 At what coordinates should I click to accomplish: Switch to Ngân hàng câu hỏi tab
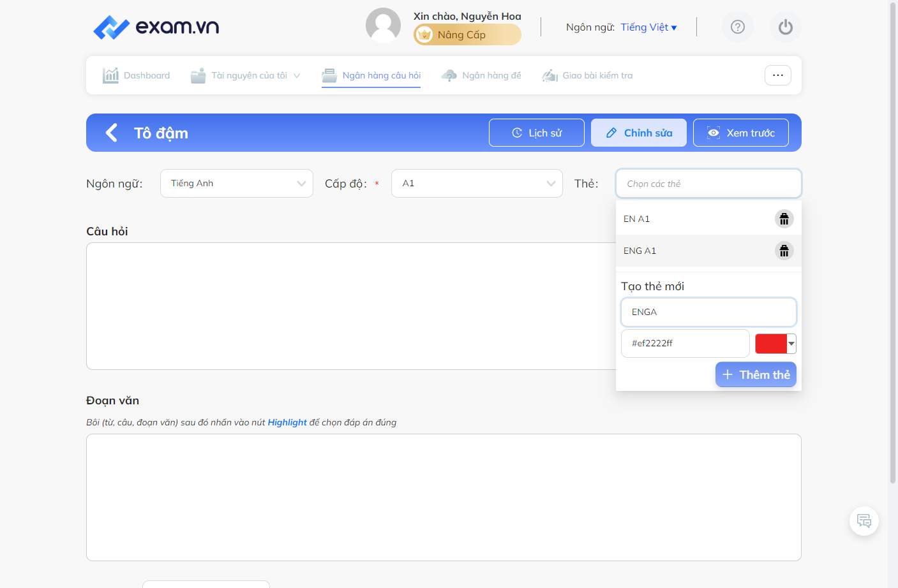click(x=371, y=75)
